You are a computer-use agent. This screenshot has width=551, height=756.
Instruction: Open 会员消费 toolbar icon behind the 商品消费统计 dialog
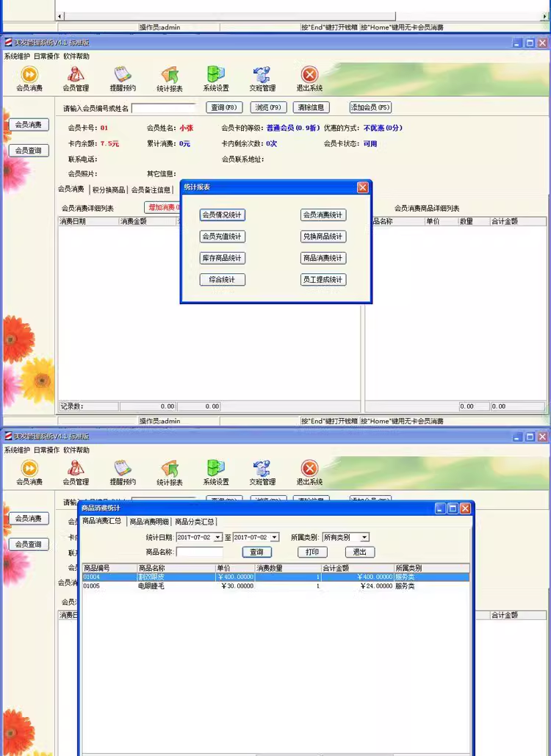point(29,473)
